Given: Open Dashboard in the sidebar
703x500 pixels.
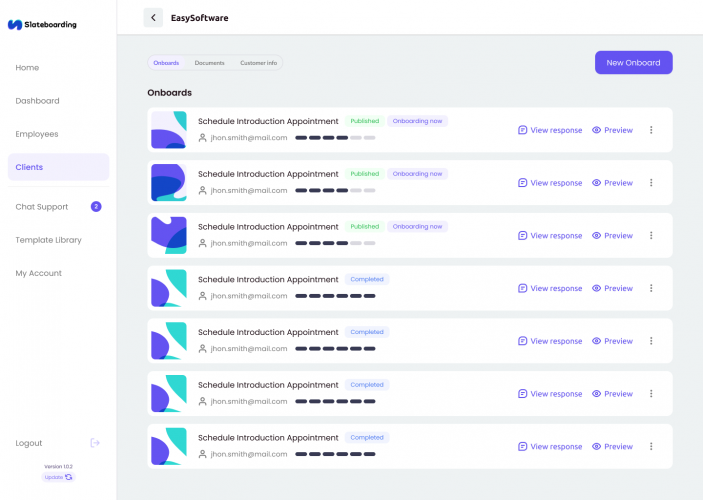Looking at the screenshot, I should (x=37, y=101).
